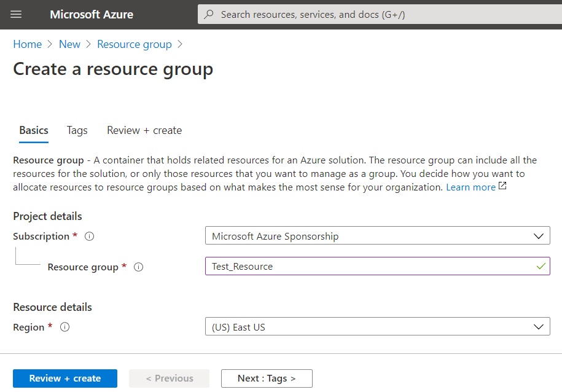Image resolution: width=562 pixels, height=392 pixels.
Task: Open the Review + create tab
Action: coord(144,130)
